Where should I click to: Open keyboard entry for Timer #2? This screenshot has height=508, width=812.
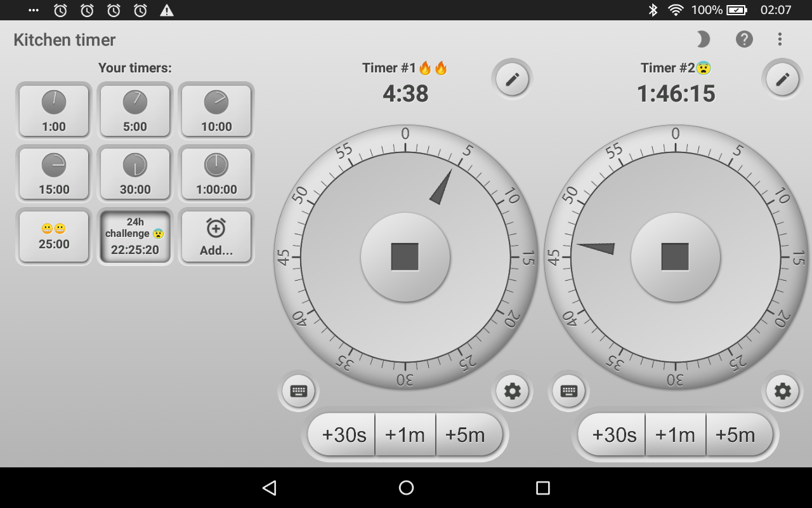[x=568, y=391]
